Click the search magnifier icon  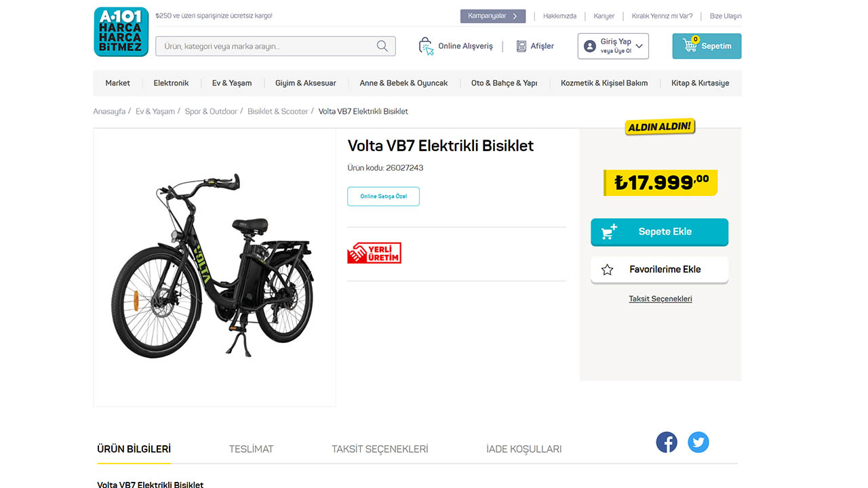(382, 46)
